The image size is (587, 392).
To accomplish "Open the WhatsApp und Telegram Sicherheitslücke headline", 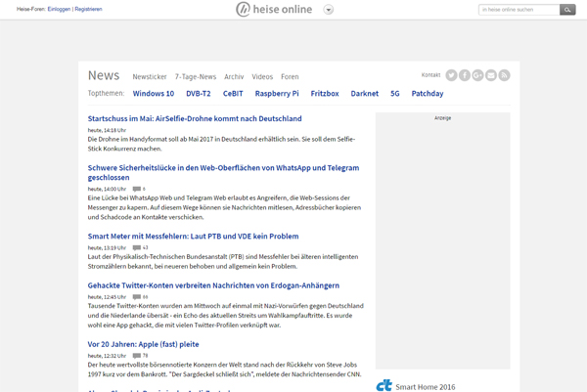I will pos(223,172).
